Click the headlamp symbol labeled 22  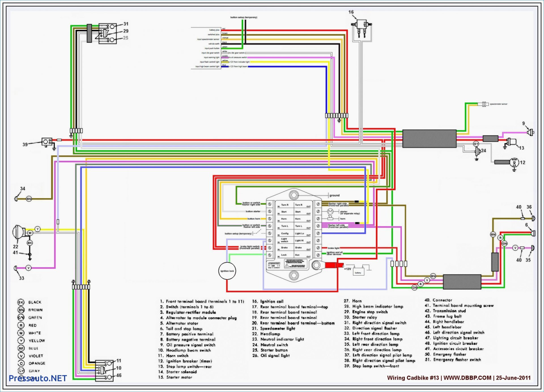pos(18,232)
